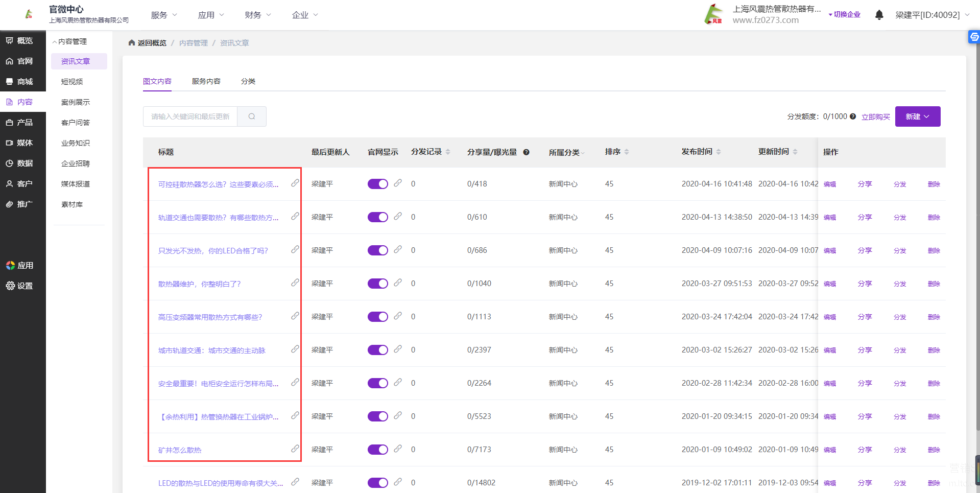Disable 官网显示 for 散热器维护 article
This screenshot has width=980, height=493.
(377, 284)
